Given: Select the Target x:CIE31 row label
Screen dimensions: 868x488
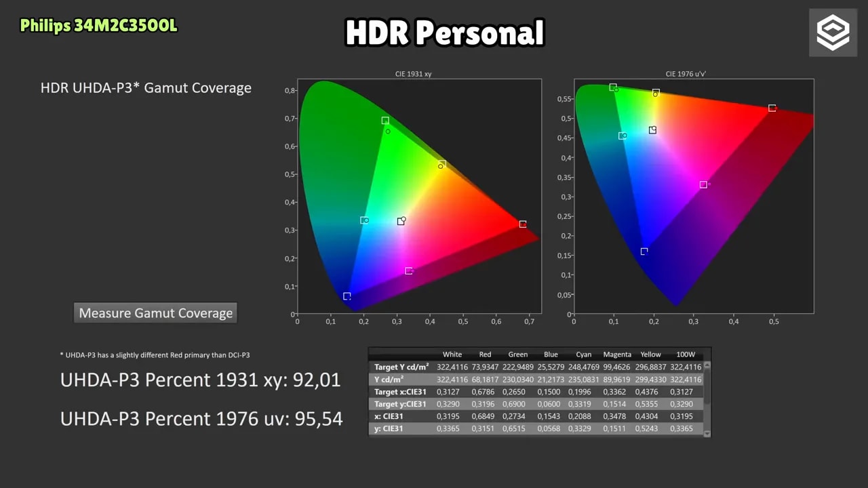Looking at the screenshot, I should tap(400, 392).
